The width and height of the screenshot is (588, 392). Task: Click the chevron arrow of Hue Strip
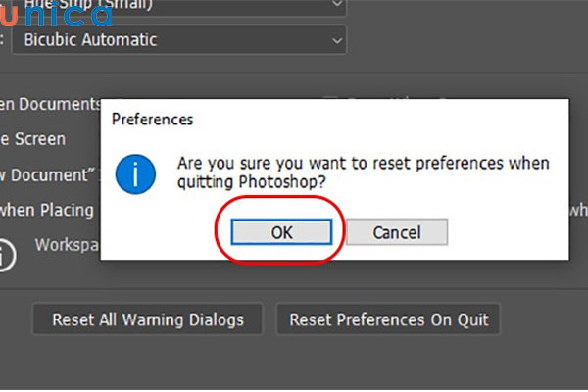coord(337,6)
